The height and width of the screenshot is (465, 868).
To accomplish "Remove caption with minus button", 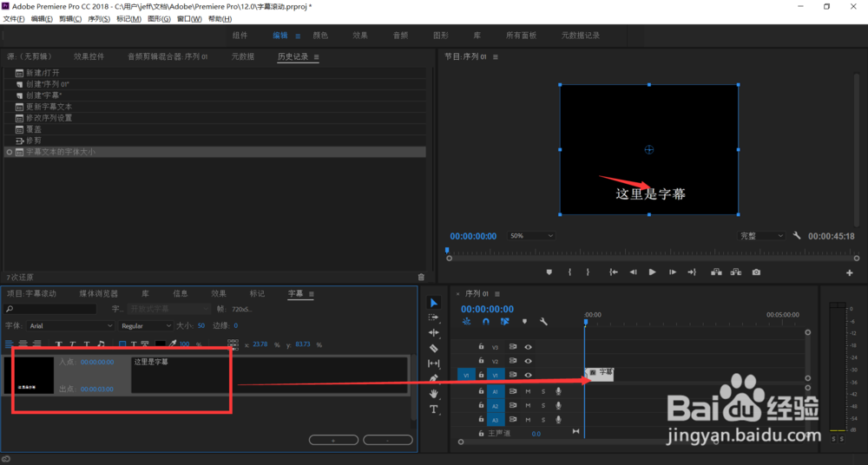I will coord(387,440).
